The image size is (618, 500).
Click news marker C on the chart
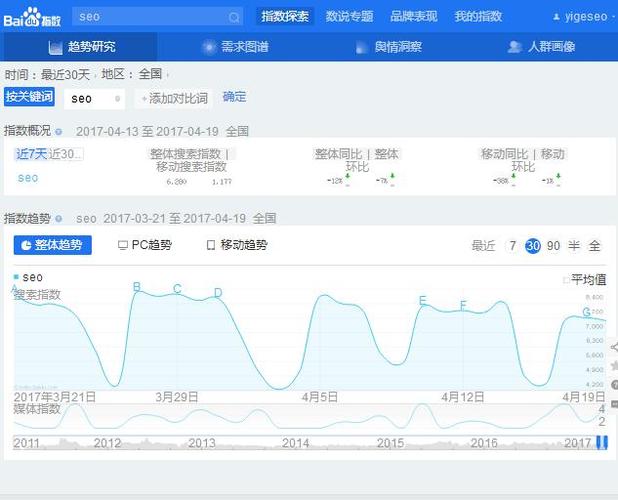click(177, 289)
